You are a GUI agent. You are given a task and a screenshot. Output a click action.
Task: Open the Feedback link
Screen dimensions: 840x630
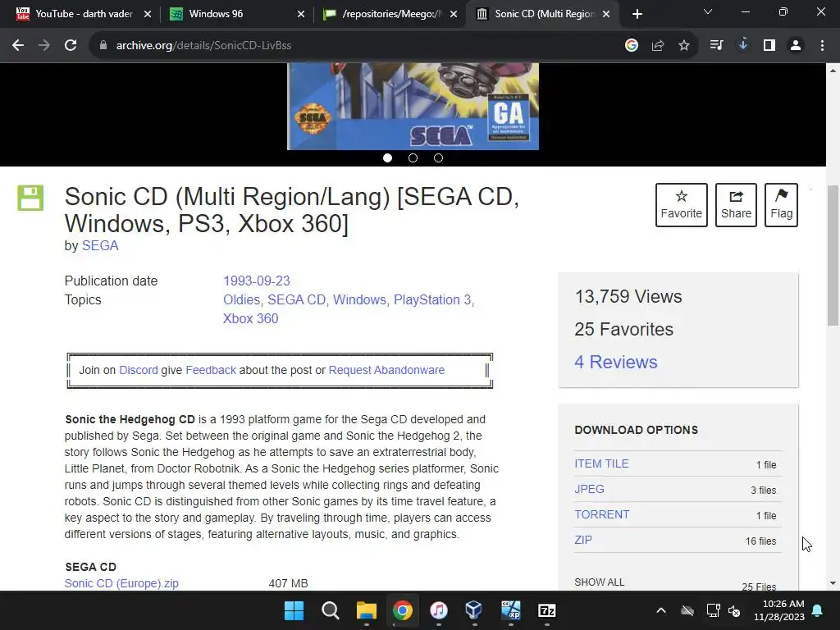pyautogui.click(x=211, y=370)
